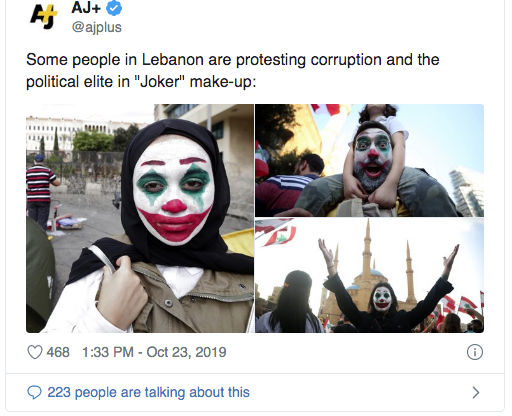Open photo of bearded man carrying child
This screenshot has height=416, width=512.
click(369, 160)
